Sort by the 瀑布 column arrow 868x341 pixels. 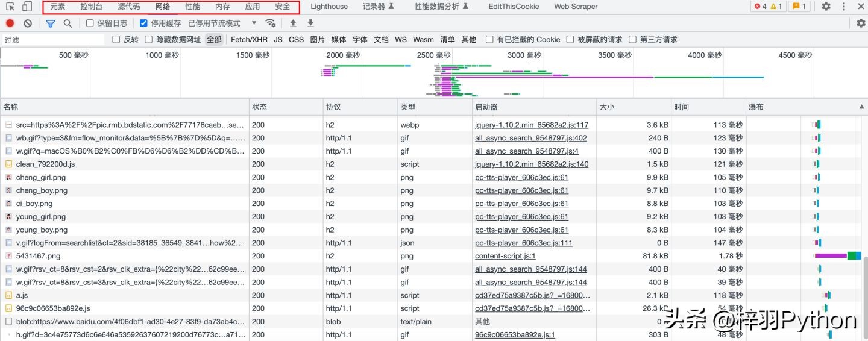pos(861,107)
